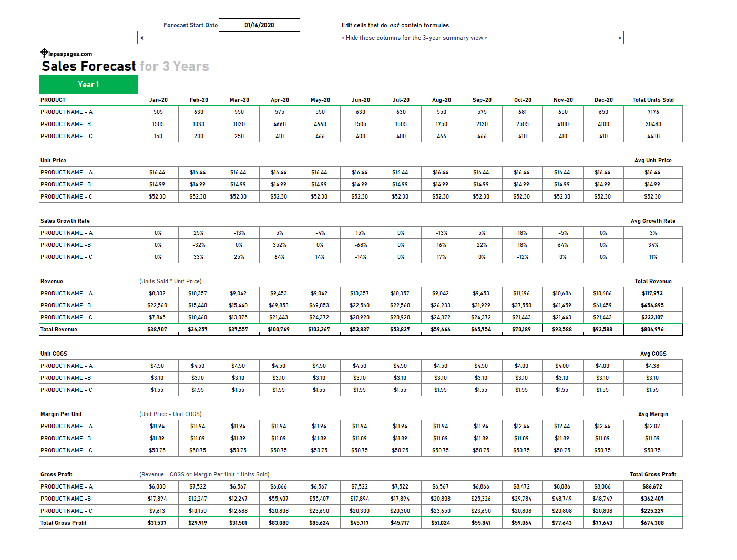Click the '(Revenue - COGS or Margin Per Unit * Units Sold)' note
Screen dimensions: 737x560
204,474
